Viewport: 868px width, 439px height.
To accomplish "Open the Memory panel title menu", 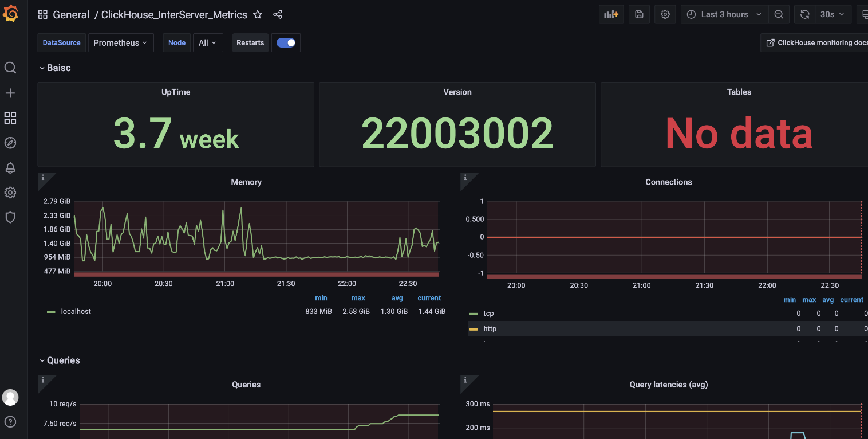I will (246, 182).
